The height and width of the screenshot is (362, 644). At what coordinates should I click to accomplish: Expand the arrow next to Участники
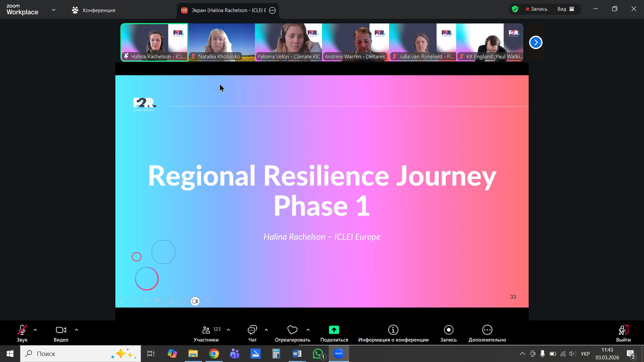pos(228,330)
